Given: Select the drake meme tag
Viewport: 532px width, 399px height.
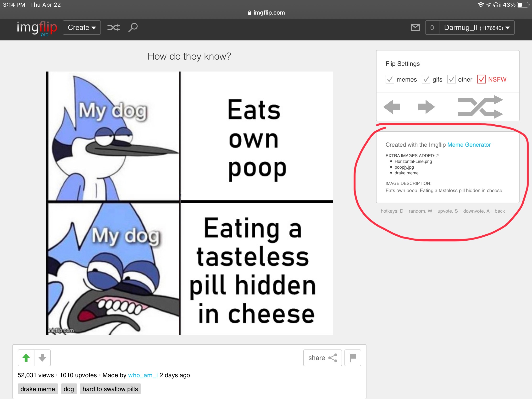Looking at the screenshot, I should click(38, 389).
